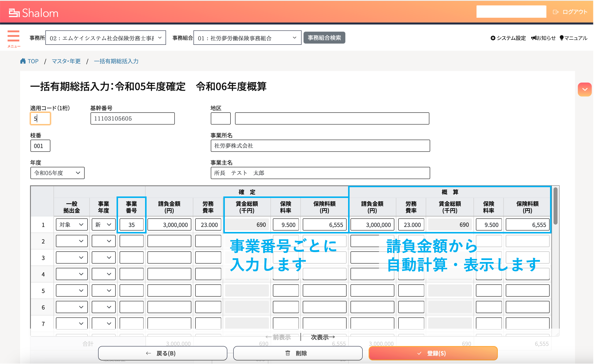Click row 3 事業番号 field
594x364 pixels.
[x=132, y=258]
